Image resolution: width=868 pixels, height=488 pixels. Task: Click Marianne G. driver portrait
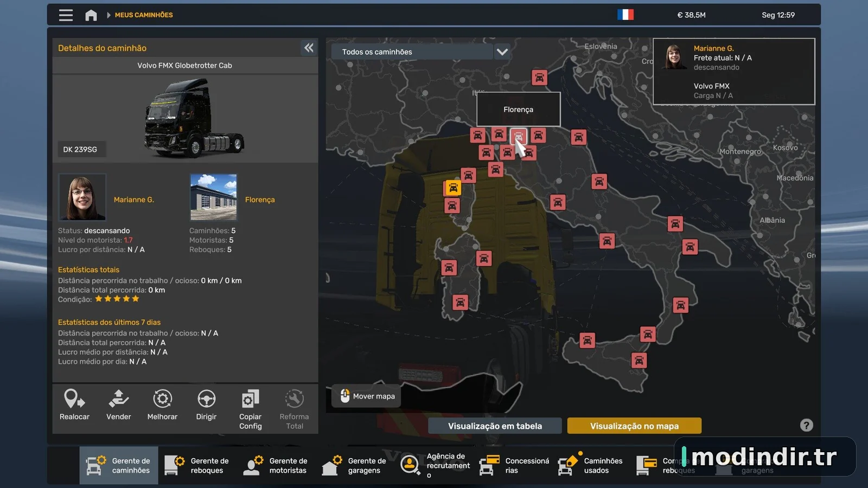coord(82,197)
